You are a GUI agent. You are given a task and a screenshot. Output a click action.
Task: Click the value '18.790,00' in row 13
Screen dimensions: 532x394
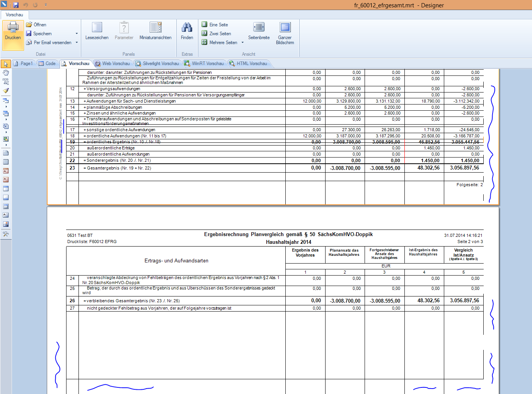(430, 101)
